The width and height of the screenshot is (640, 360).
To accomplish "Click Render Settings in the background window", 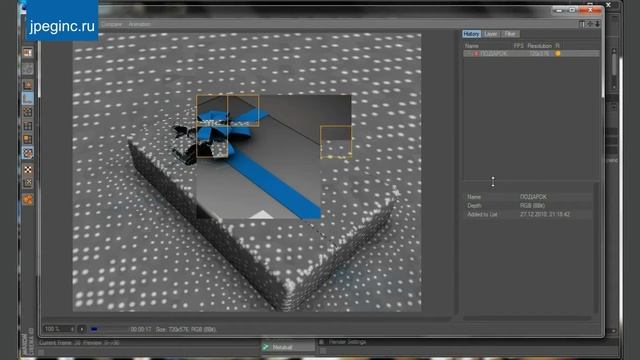I will tap(347, 342).
